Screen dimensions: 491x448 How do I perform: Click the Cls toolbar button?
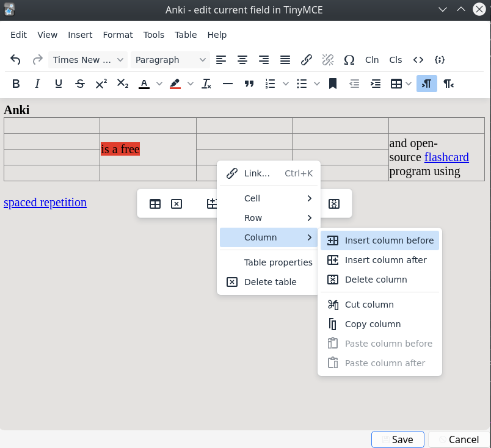tap(396, 59)
